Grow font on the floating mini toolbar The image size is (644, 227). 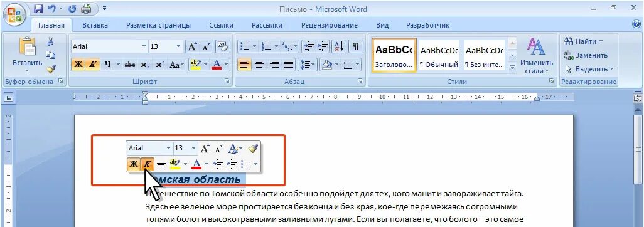[x=205, y=149]
